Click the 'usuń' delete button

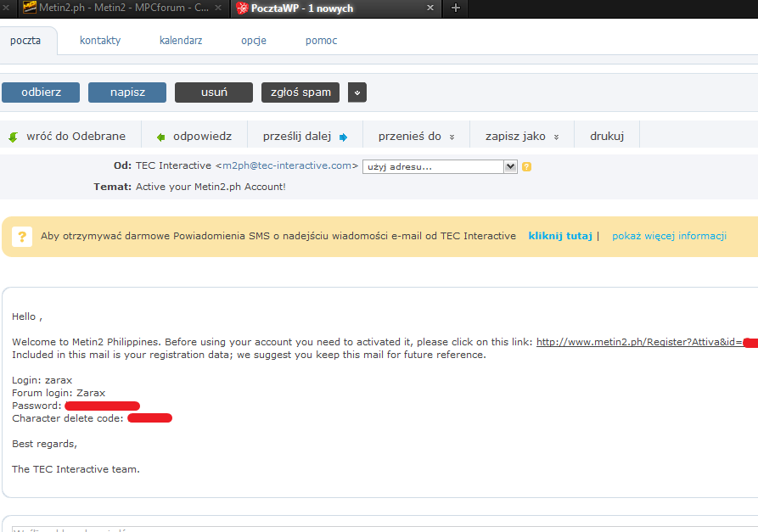(214, 92)
